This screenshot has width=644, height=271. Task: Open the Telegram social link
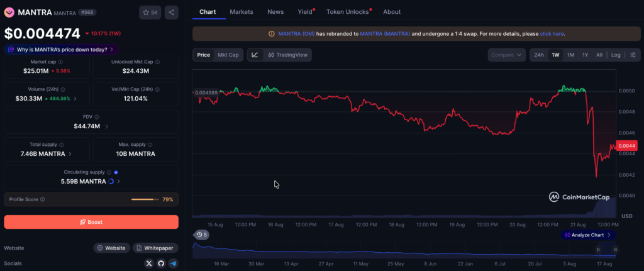pyautogui.click(x=174, y=263)
